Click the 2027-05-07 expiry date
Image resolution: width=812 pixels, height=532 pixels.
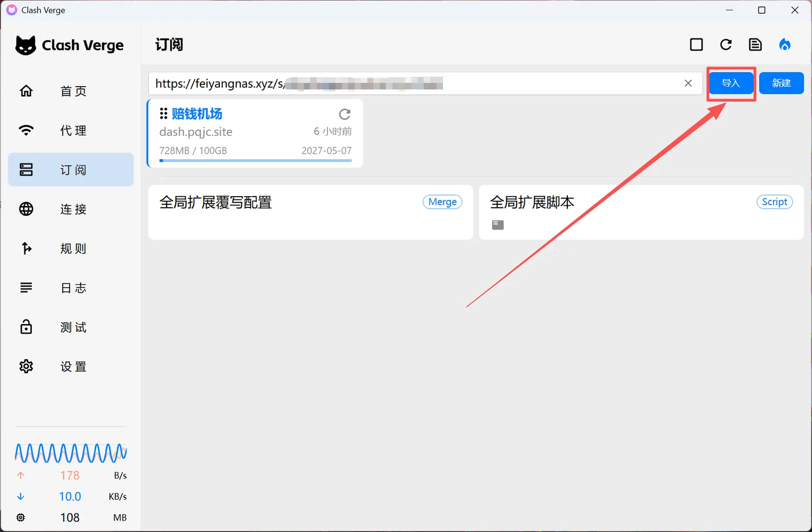coord(326,151)
